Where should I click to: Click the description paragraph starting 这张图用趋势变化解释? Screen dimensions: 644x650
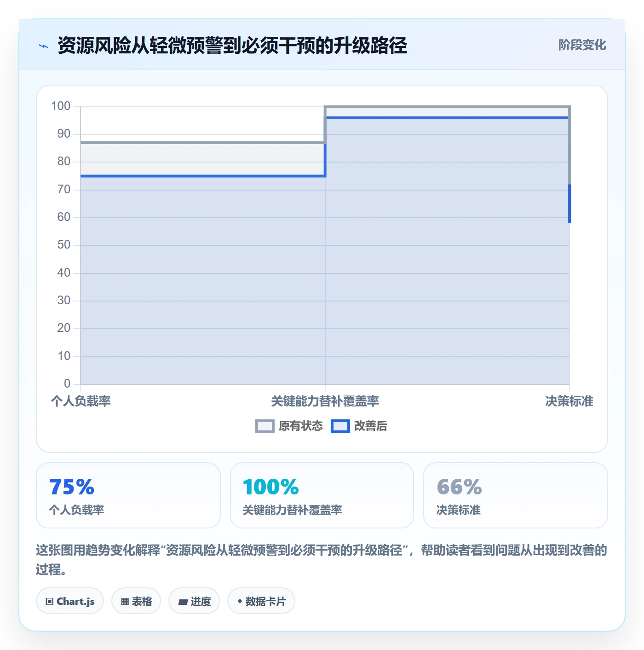[x=322, y=559]
